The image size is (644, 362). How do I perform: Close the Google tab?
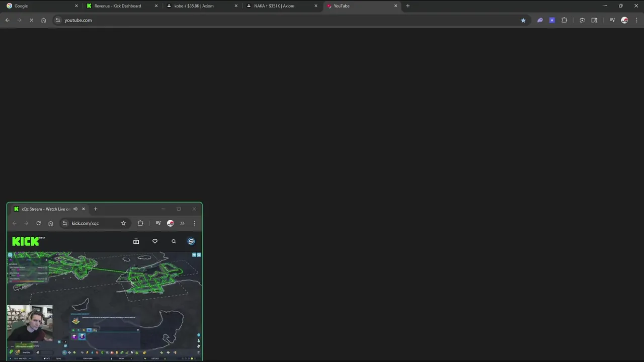point(76,6)
